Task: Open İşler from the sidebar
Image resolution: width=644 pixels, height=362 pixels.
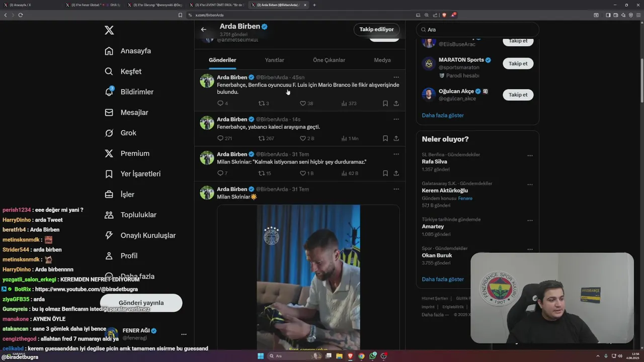Action: (x=120, y=194)
